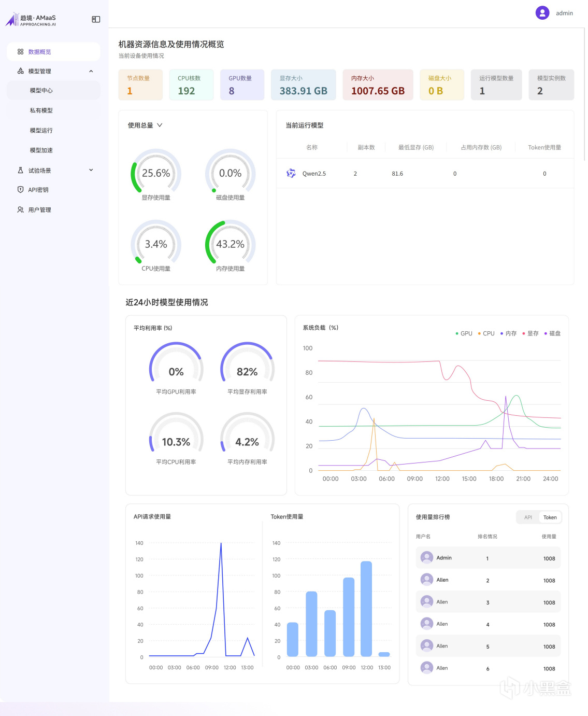Collapse the 模型管理 menu chevron
This screenshot has height=716, width=588.
[x=91, y=71]
